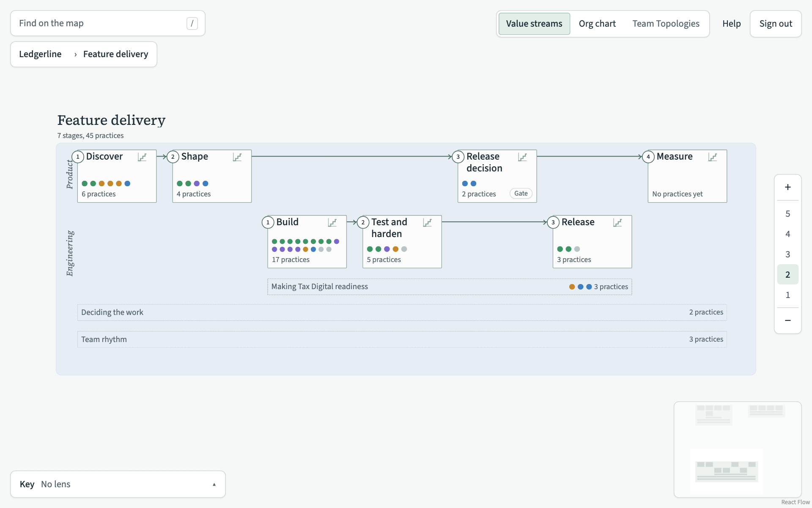Select detail level 5
Image resolution: width=812 pixels, height=508 pixels.
click(787, 214)
